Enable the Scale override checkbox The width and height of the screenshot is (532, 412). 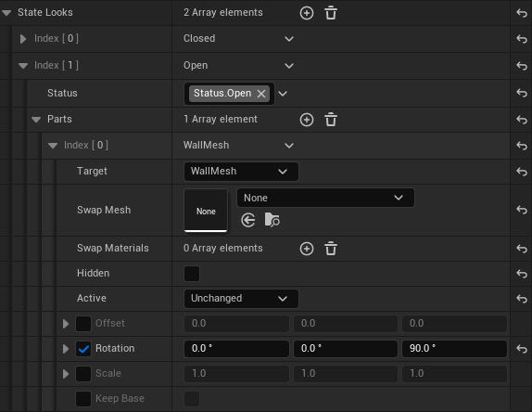point(83,374)
